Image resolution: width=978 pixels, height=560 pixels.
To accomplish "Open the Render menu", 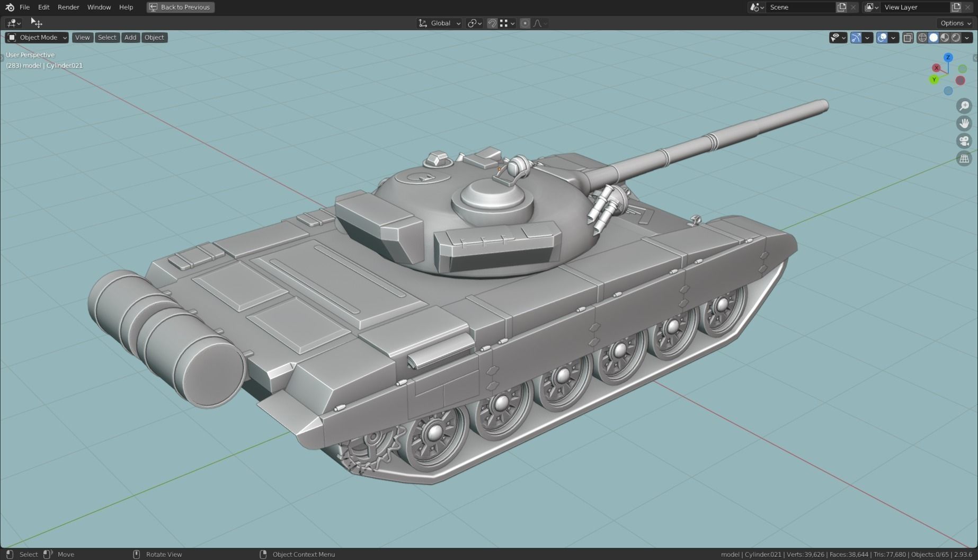I will pyautogui.click(x=68, y=7).
